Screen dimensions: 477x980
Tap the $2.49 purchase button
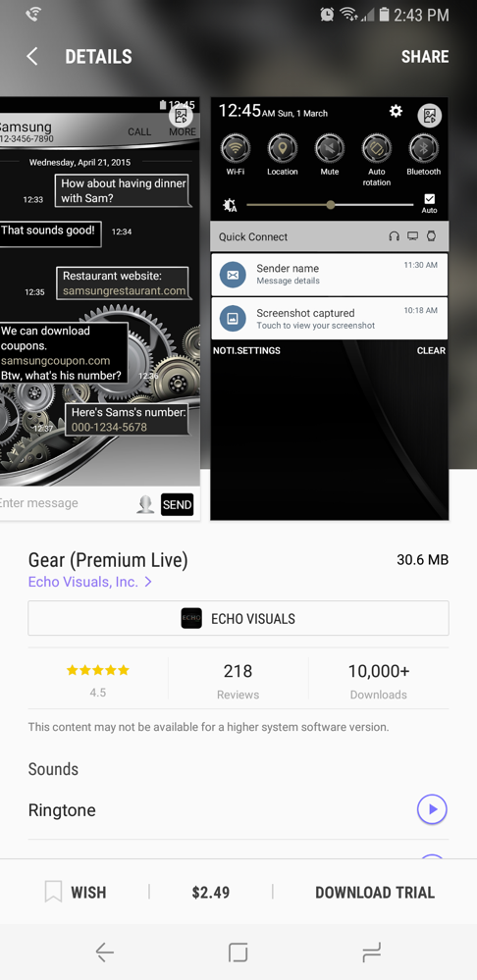[x=211, y=892]
